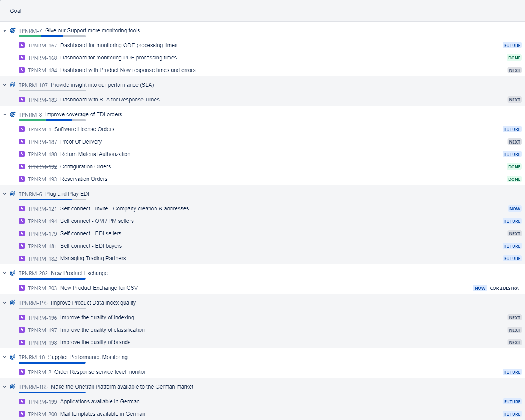Click the purple epic icon for TPNRM-2
This screenshot has height=420, width=525.
(x=22, y=372)
